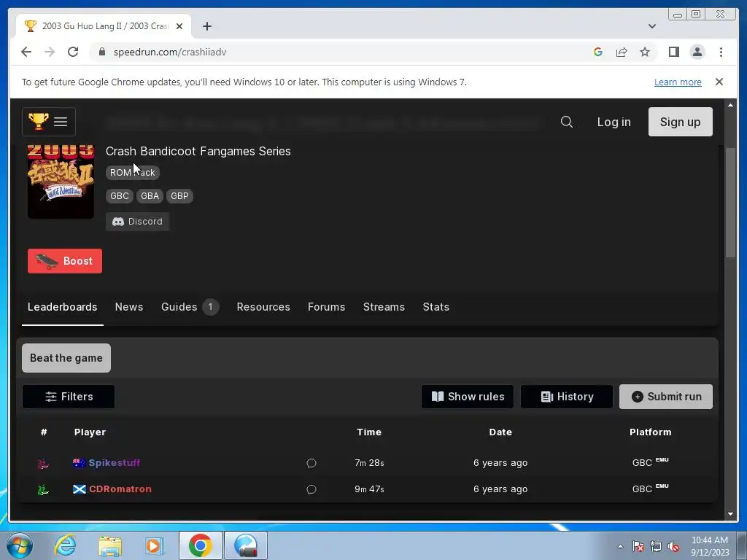Open the Stats tab
The image size is (747, 560).
pyautogui.click(x=436, y=307)
